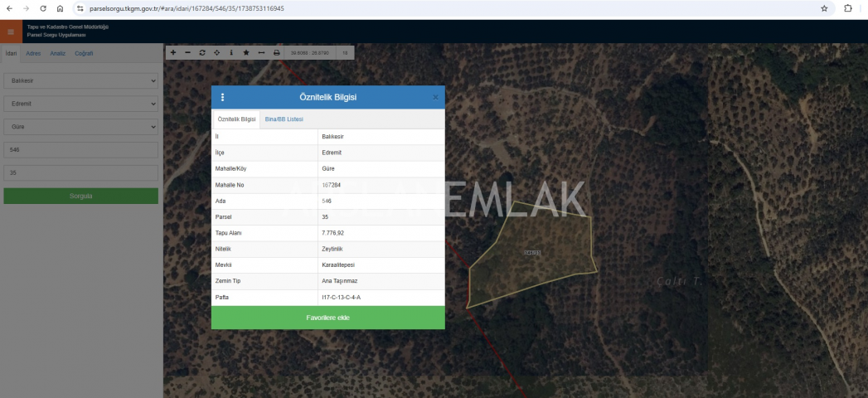Click the print icon in map toolbar
This screenshot has height=398, width=868.
pos(276,52)
